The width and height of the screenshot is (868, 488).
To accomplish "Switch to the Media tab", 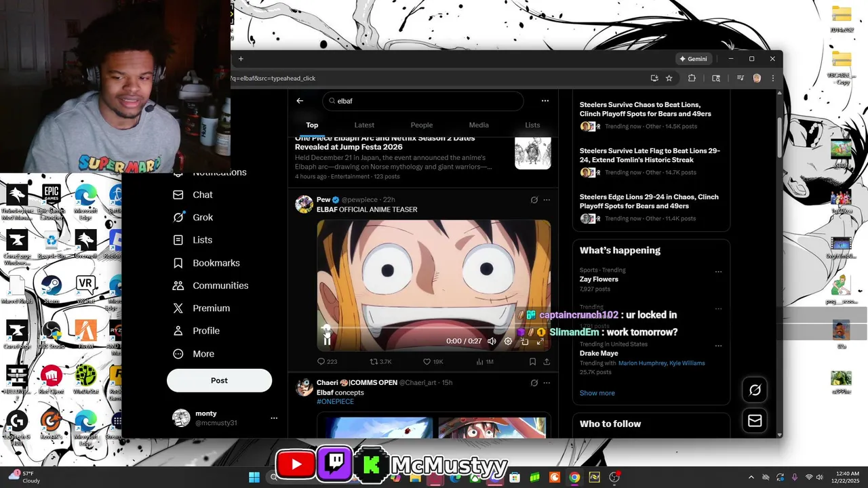I will [479, 125].
